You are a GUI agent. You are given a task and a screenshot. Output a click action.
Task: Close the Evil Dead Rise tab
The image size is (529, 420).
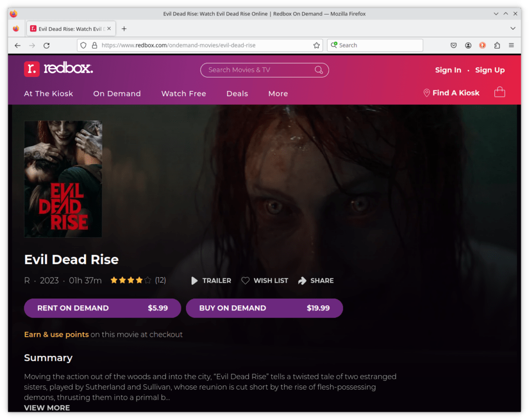109,29
